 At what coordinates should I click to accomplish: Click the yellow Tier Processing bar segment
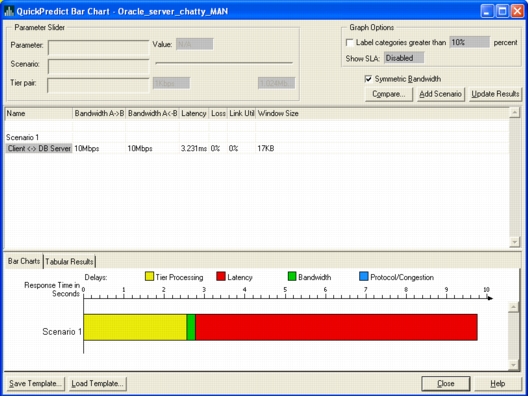point(135,327)
